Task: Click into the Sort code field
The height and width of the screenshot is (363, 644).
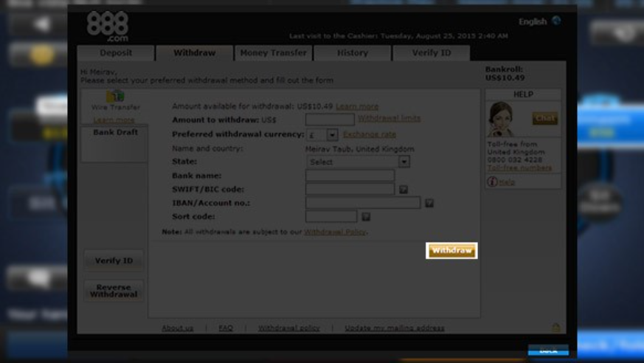Action: [x=331, y=216]
